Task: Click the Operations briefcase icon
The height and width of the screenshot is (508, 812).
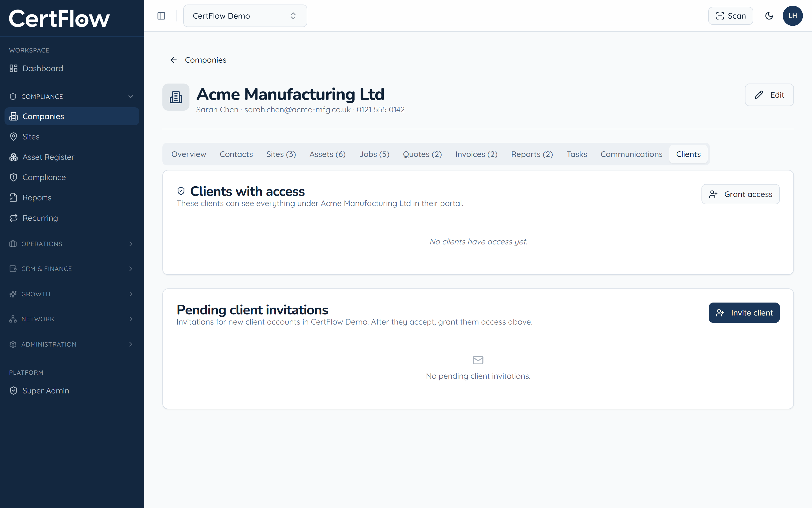Action: tap(13, 244)
